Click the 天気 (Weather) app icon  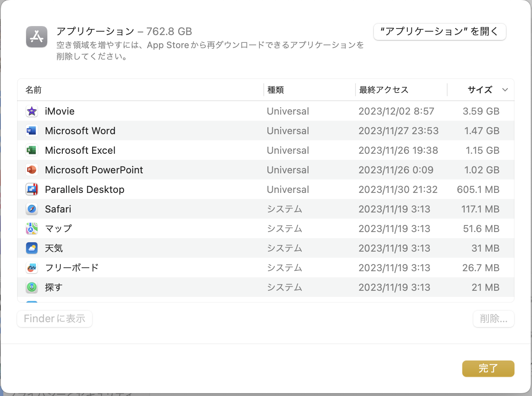click(32, 248)
